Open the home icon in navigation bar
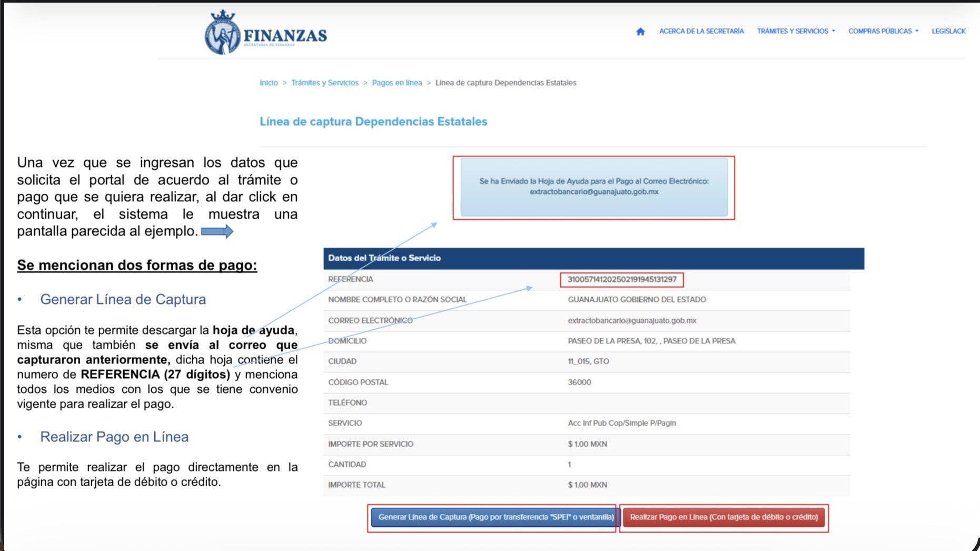Screen dimensions: 980x551 [640, 32]
